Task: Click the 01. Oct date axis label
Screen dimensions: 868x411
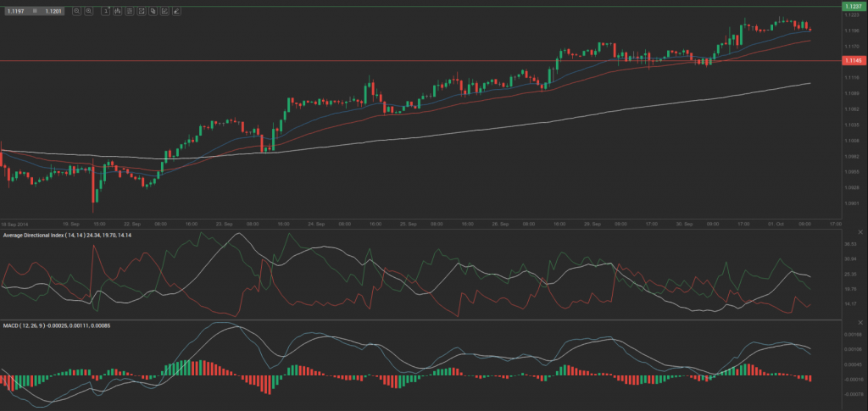Action: pos(776,225)
